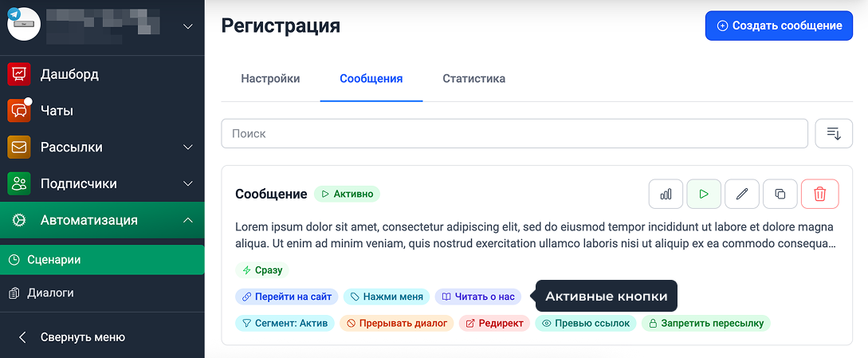Open message statistics chart icon
The height and width of the screenshot is (358, 868).
pos(666,194)
